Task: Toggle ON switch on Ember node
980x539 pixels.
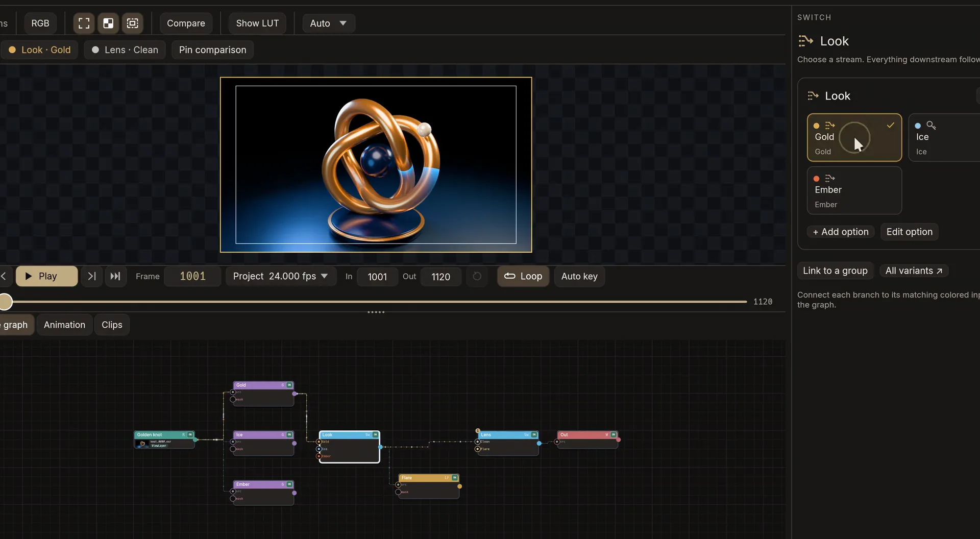Action: [289, 484]
